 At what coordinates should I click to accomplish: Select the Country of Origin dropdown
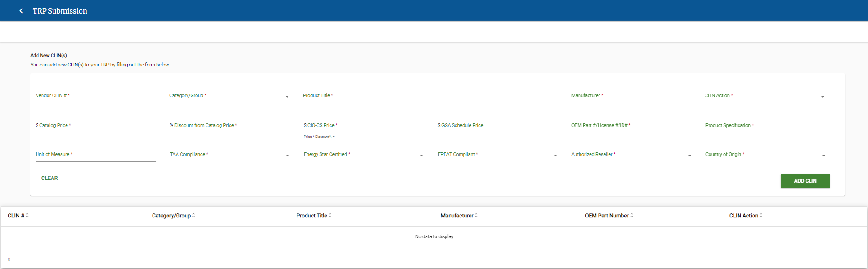click(x=765, y=155)
